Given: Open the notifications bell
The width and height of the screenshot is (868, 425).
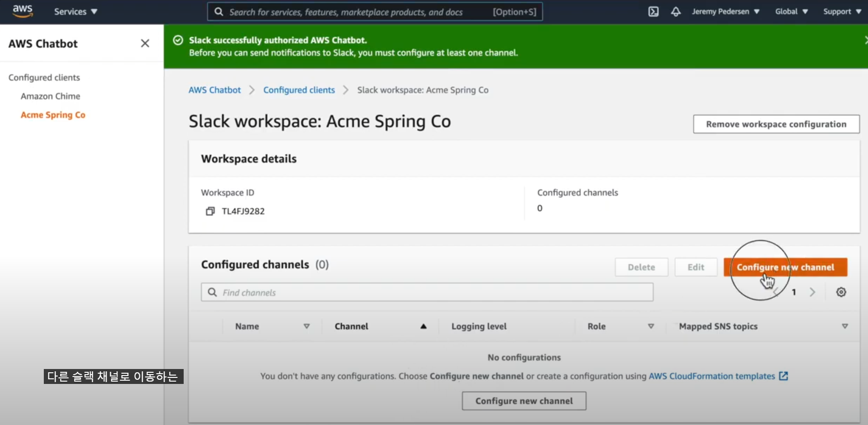Looking at the screenshot, I should (x=675, y=12).
